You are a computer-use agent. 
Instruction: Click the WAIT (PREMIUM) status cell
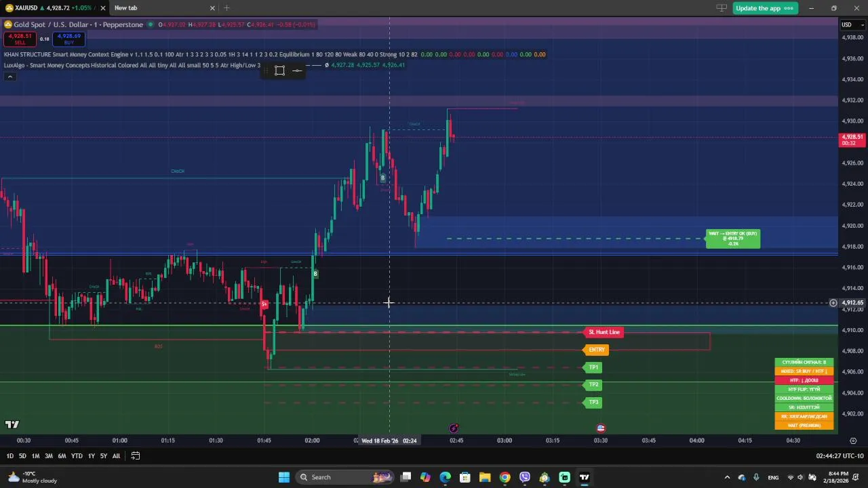(804, 426)
